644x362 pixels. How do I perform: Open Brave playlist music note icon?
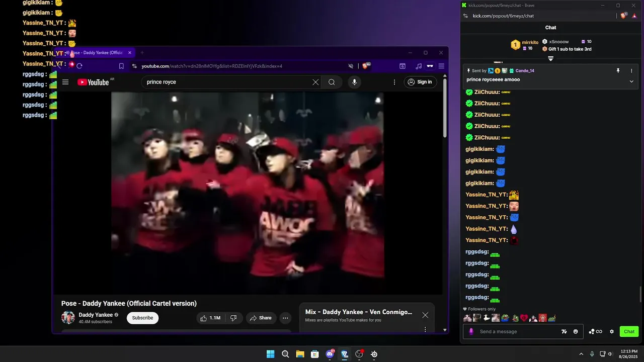(x=419, y=66)
